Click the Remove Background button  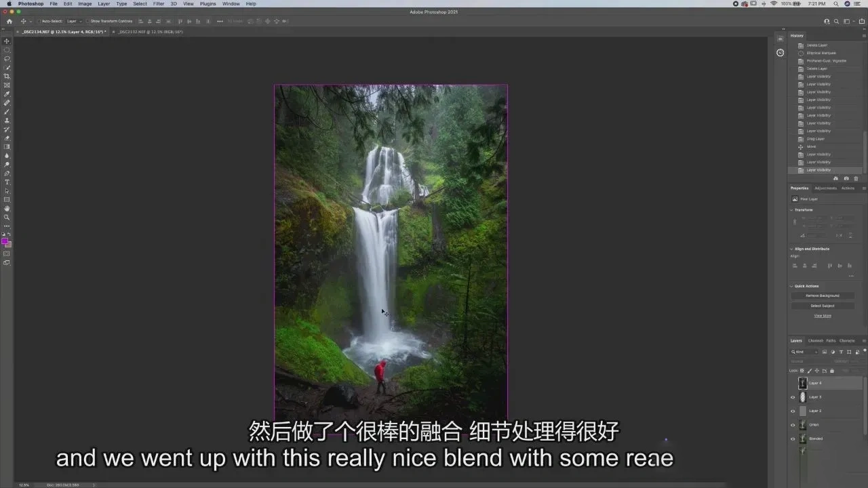tap(823, 296)
